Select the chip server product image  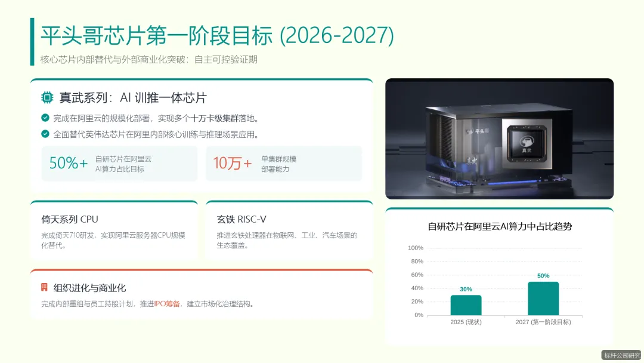[499, 139]
